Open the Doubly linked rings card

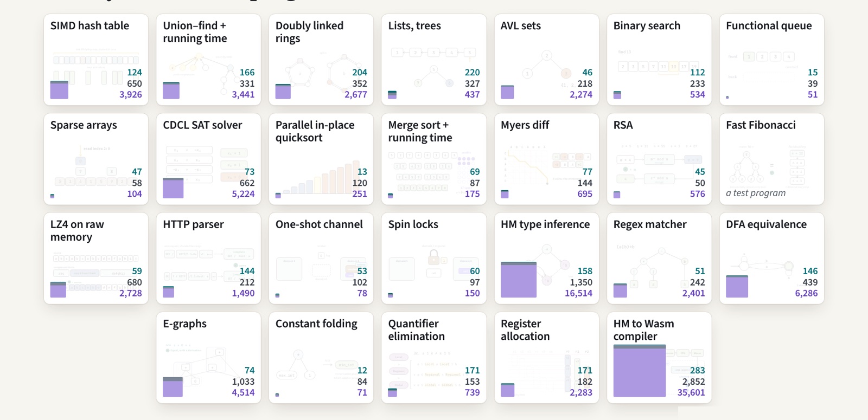pos(321,60)
